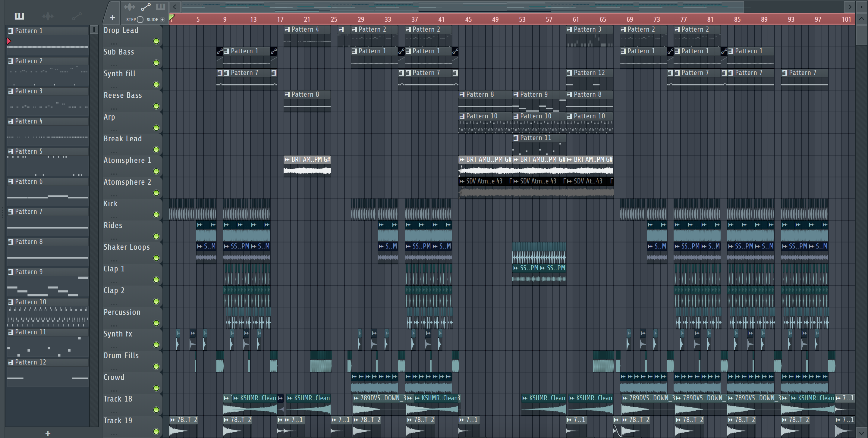Screen dimensions: 868x438
Task: Click the playlist audio waveform filter icon
Action: click(129, 7)
